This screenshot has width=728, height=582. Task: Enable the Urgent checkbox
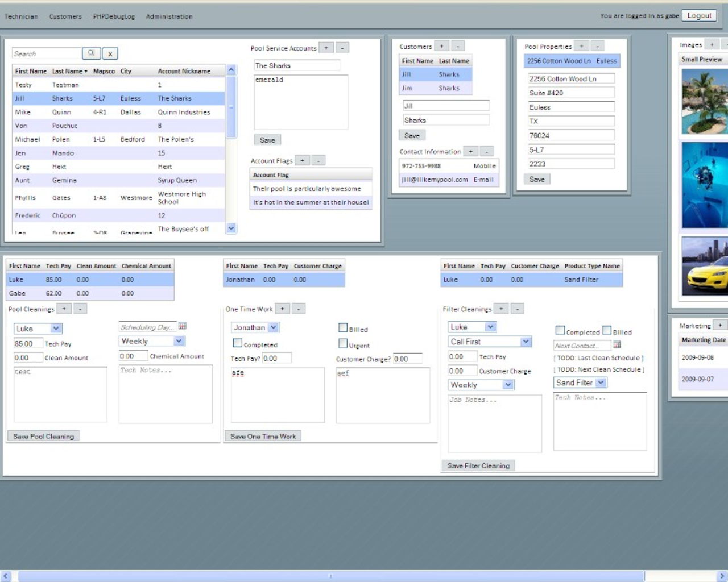(343, 344)
